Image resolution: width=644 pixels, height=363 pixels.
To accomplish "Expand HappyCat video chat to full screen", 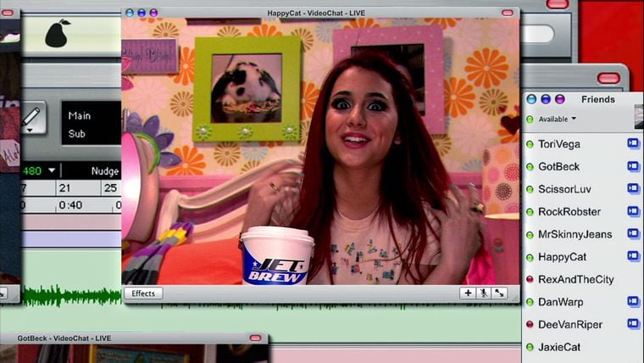I will pyautogui.click(x=499, y=293).
